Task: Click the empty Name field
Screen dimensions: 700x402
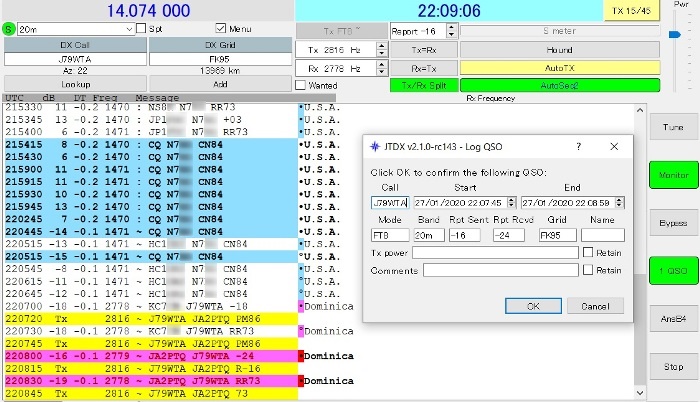Action: [603, 235]
